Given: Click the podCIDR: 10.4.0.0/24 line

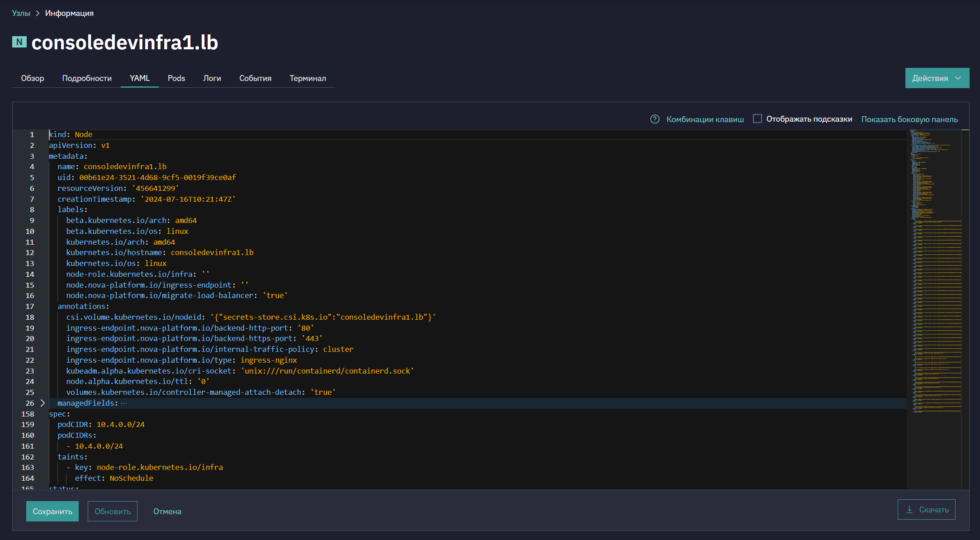Looking at the screenshot, I should point(101,424).
